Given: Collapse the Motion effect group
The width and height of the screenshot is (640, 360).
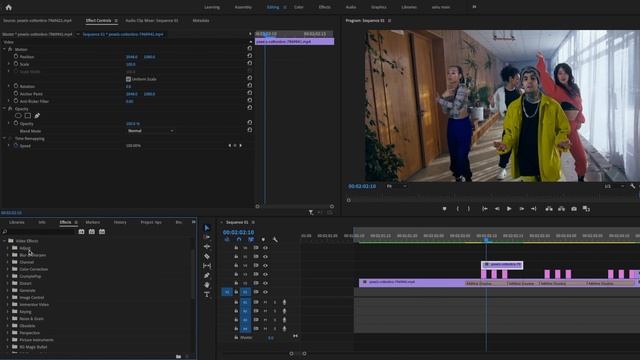Looking at the screenshot, I should pos(4,49).
